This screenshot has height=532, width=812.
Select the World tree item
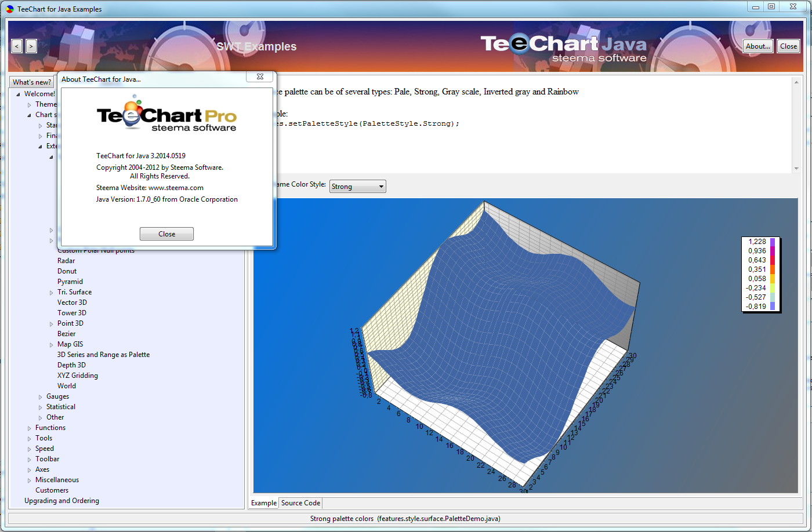click(x=67, y=386)
